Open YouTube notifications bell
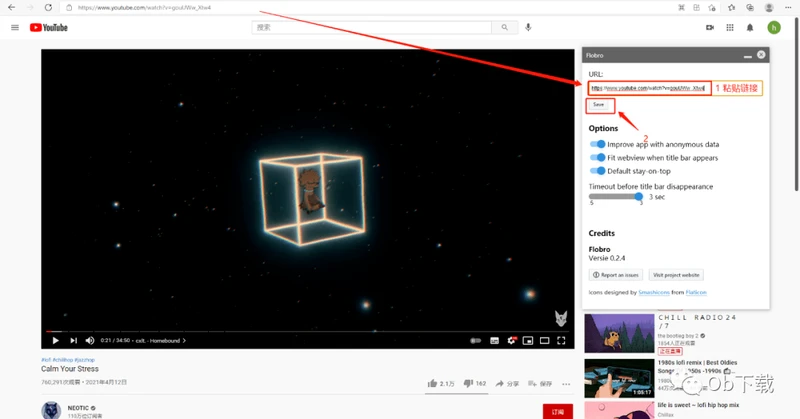 [x=749, y=28]
